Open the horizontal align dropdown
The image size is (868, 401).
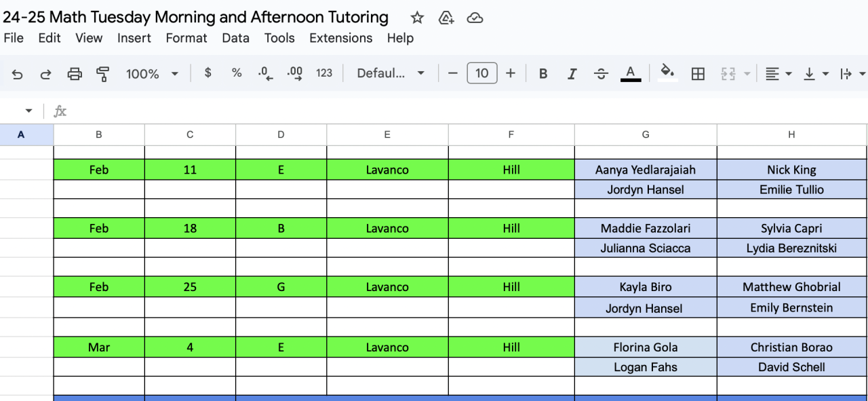coord(778,74)
